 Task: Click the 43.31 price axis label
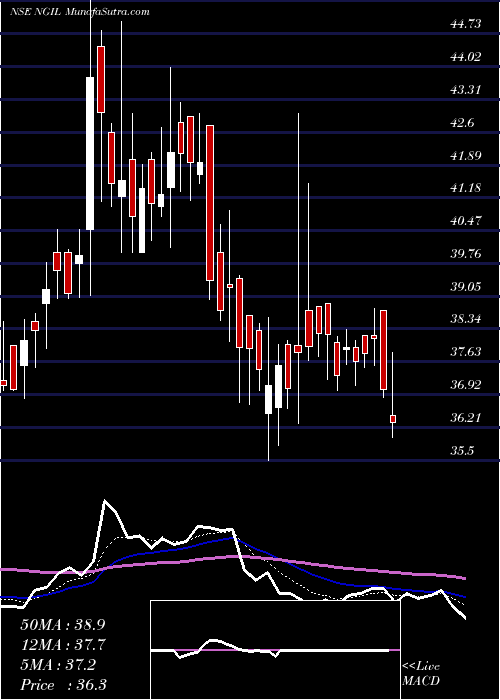[x=466, y=90]
